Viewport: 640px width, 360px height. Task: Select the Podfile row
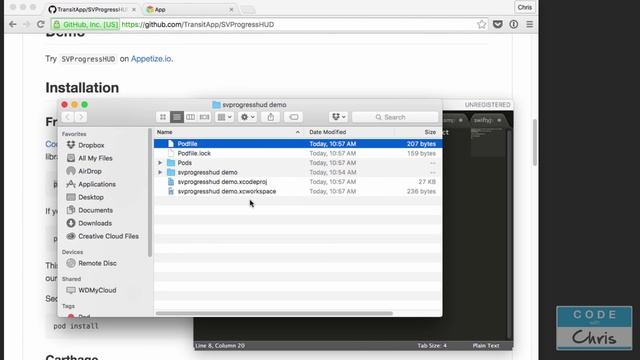click(x=298, y=144)
